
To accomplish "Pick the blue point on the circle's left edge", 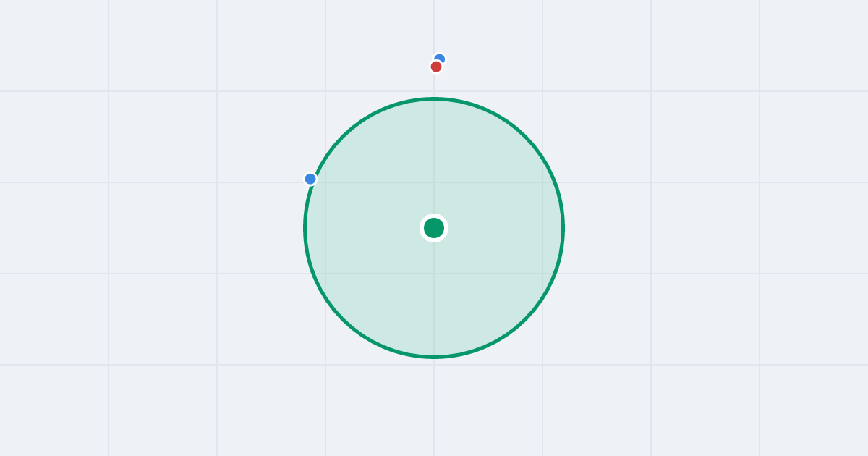I will pos(310,179).
